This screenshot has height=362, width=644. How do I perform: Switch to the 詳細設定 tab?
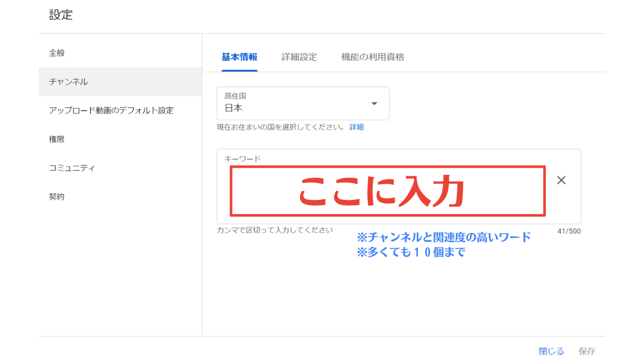pos(299,57)
